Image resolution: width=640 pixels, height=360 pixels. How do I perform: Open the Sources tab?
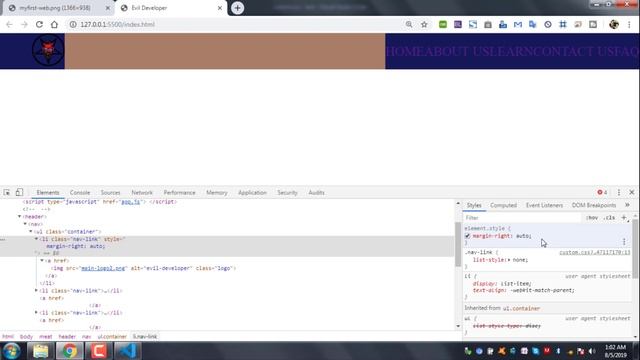110,193
